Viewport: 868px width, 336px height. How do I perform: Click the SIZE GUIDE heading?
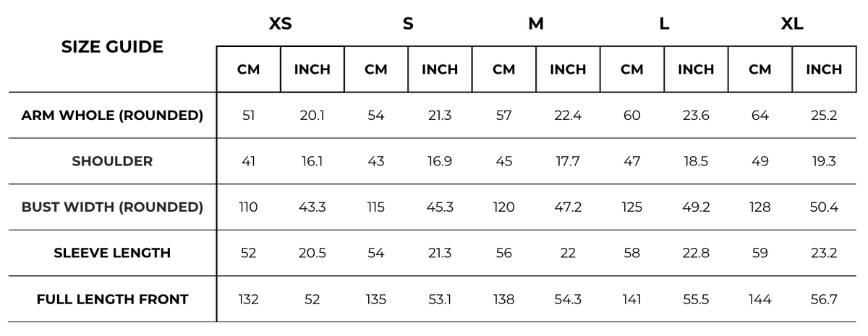pyautogui.click(x=112, y=47)
